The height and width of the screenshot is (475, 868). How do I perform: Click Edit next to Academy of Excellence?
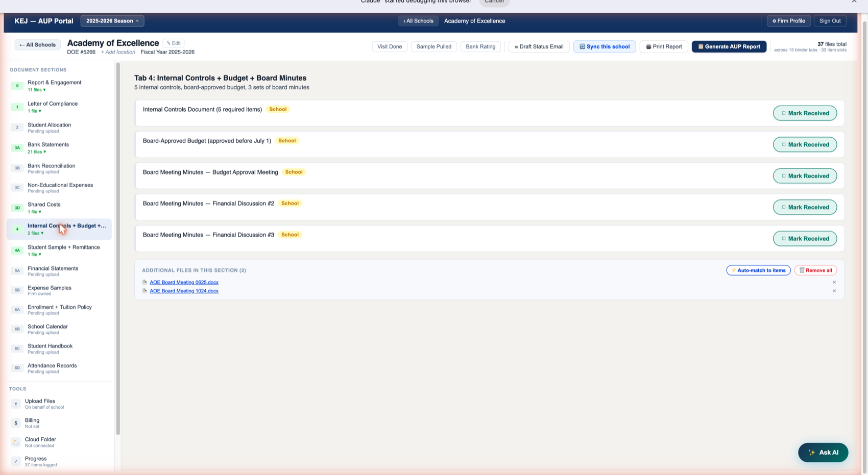(174, 43)
